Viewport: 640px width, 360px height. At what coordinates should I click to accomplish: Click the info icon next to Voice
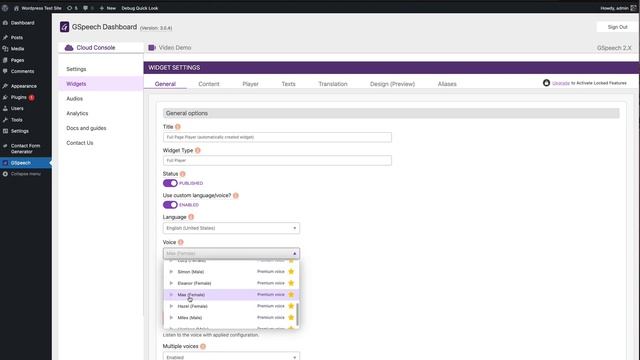[180, 242]
